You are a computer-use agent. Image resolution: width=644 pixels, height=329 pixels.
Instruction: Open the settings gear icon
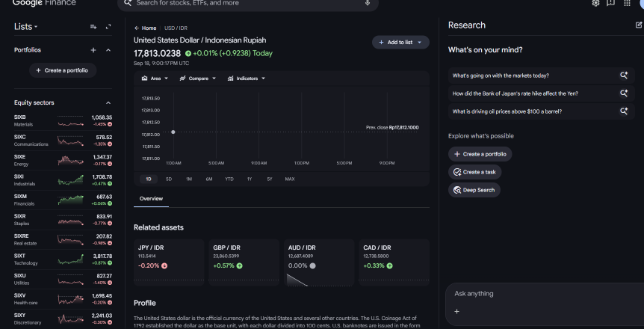pyautogui.click(x=595, y=3)
